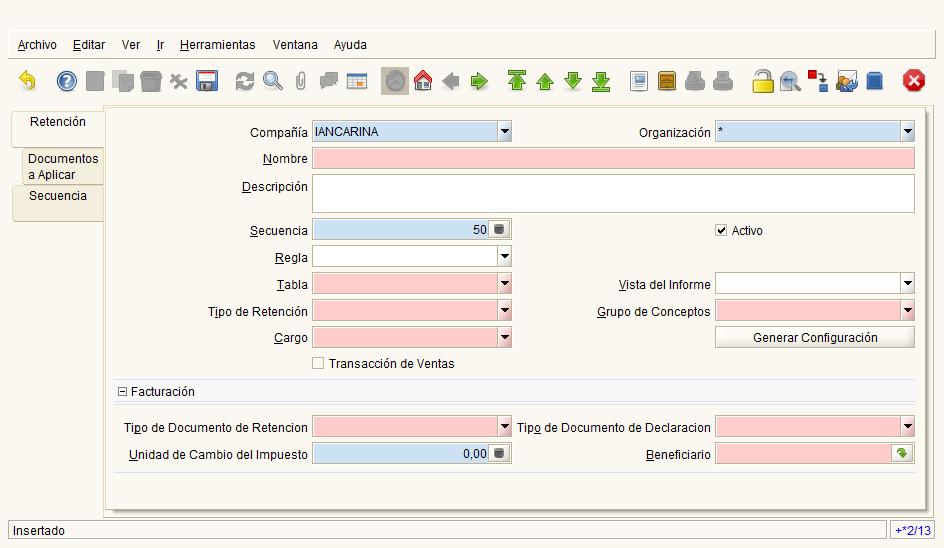The width and height of the screenshot is (944, 548).
Task: Enable the Transacción de Ventas checkbox
Action: (318, 363)
